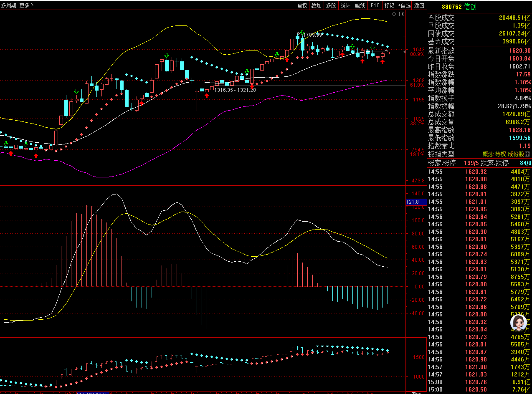Click the 最低指数 value 1599.56
532x394 pixels.
[x=520, y=138]
